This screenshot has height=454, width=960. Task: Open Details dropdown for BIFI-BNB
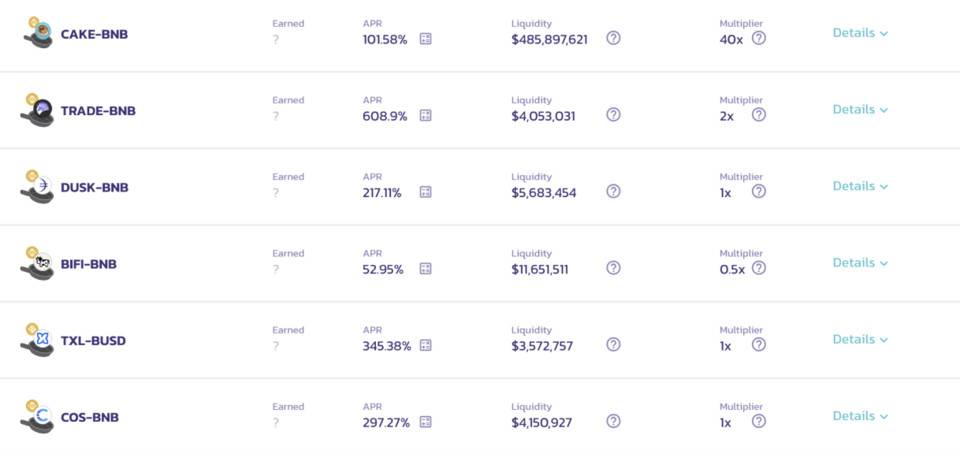860,263
